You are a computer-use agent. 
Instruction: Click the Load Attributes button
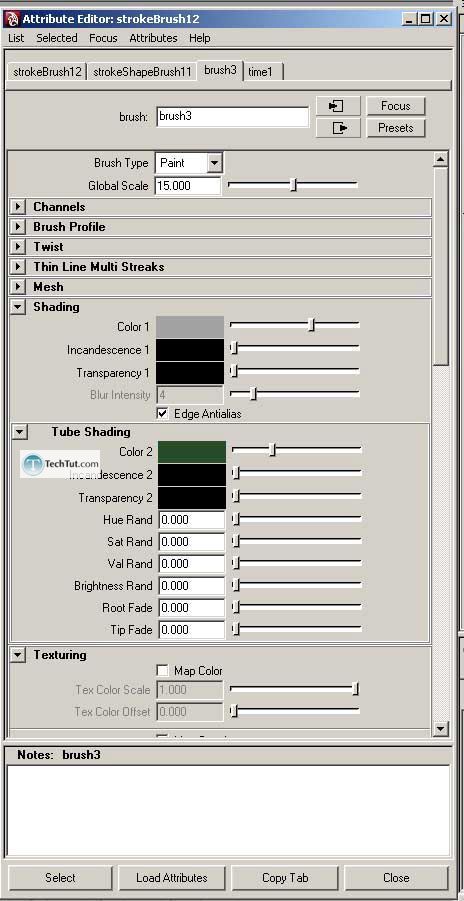point(171,878)
